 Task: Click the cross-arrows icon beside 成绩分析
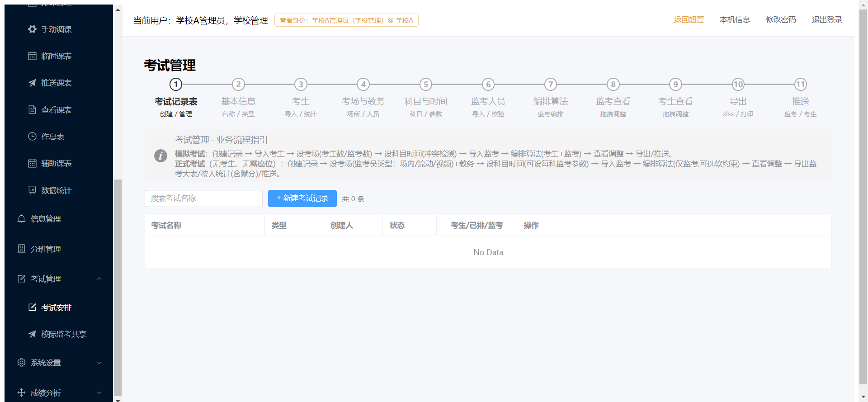(x=21, y=393)
